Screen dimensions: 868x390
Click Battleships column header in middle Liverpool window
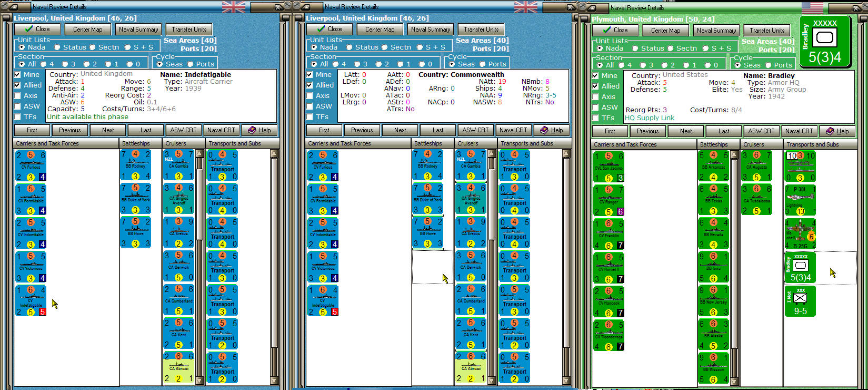coord(433,143)
